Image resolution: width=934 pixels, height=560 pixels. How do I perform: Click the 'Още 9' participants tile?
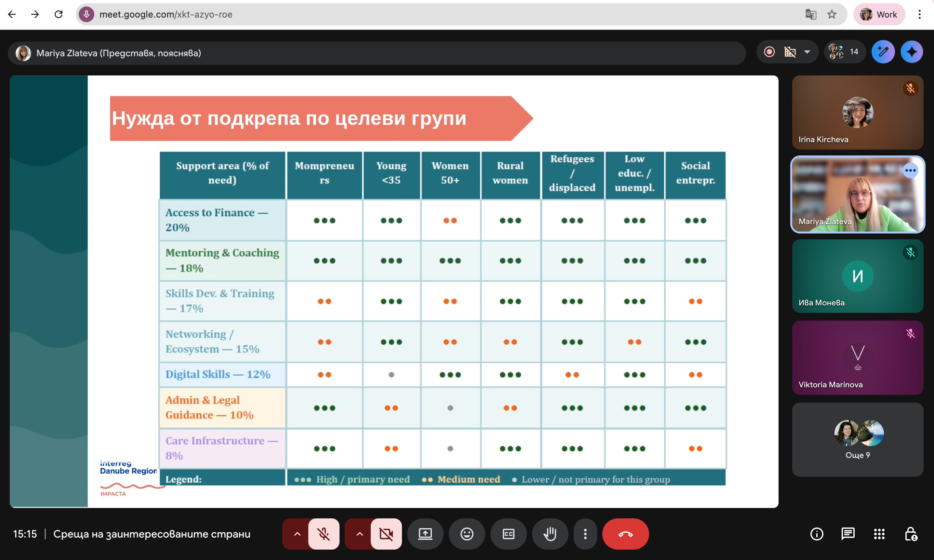click(x=857, y=439)
